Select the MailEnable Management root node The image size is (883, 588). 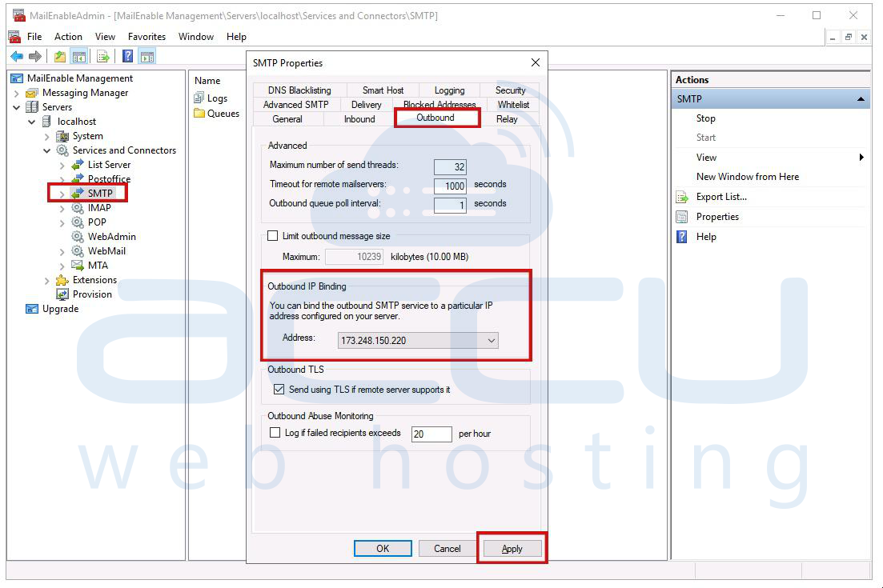[x=80, y=78]
